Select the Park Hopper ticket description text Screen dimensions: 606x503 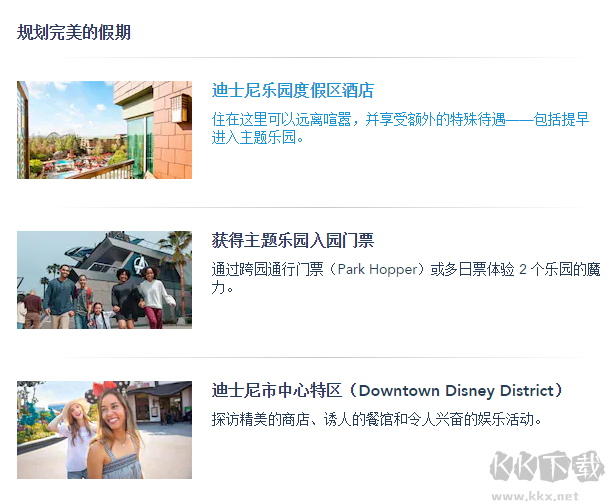click(406, 278)
